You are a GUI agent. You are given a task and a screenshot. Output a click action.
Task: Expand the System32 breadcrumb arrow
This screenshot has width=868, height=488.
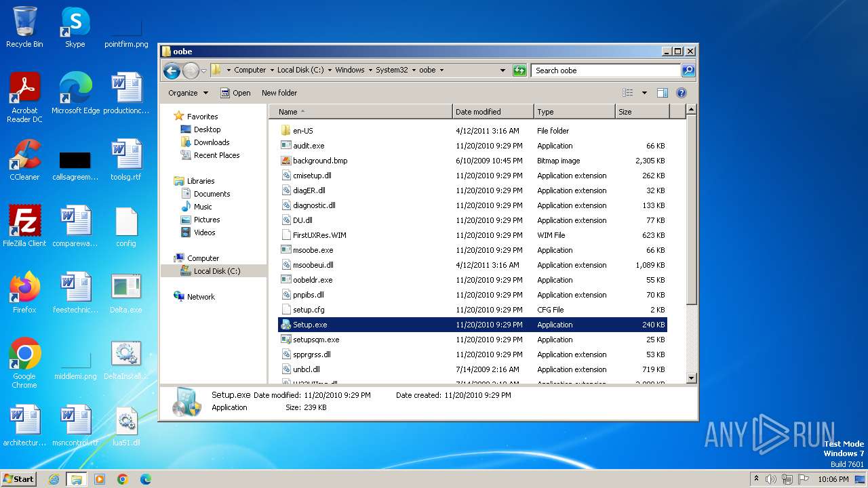point(414,70)
